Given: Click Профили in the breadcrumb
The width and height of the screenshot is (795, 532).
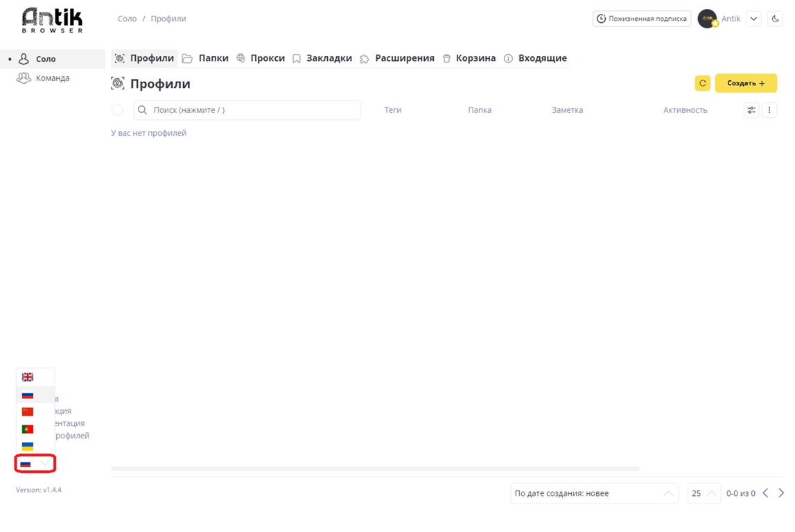Looking at the screenshot, I should [x=168, y=19].
